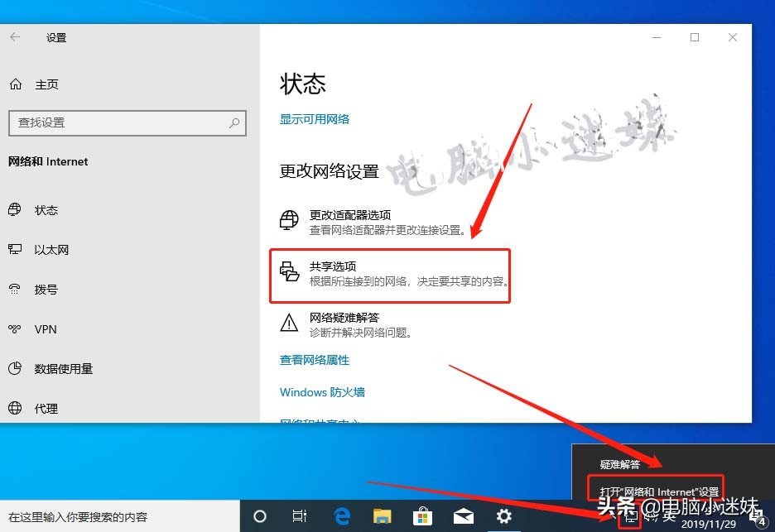The width and height of the screenshot is (775, 532).
Task: Open the 显示可用网络 link
Action: [315, 118]
